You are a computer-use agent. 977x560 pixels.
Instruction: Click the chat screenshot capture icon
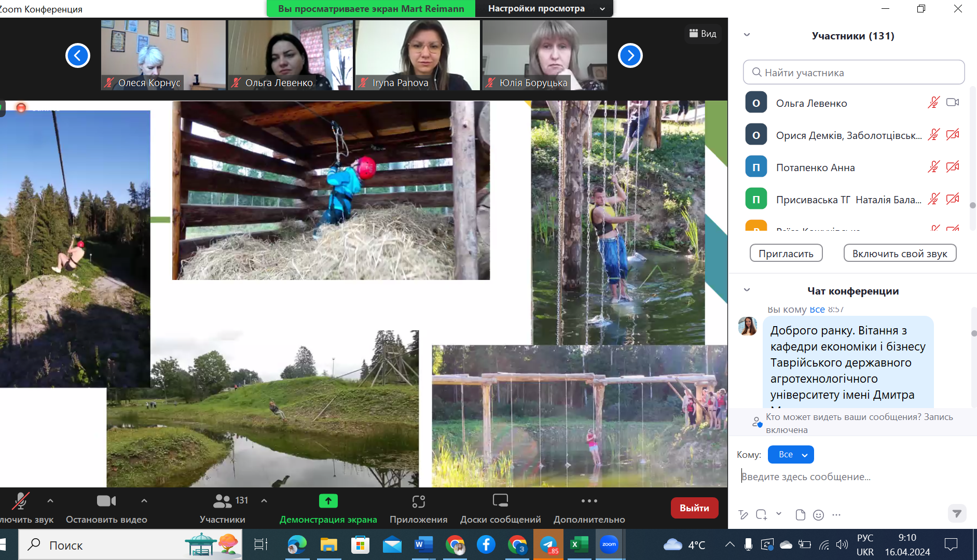[x=761, y=515]
